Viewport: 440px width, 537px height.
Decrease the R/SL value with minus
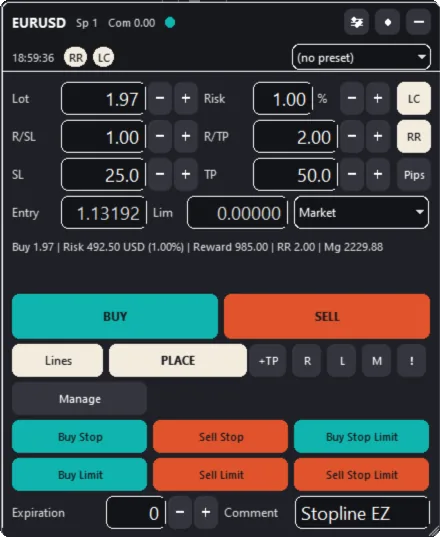click(160, 137)
